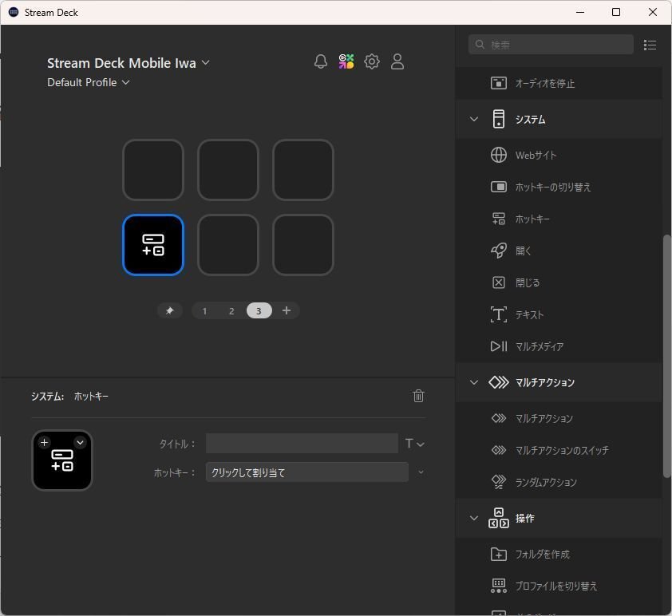Viewport: 672px width, 616px height.
Task: Select the マルチアクション sub-item action
Action: (559, 418)
